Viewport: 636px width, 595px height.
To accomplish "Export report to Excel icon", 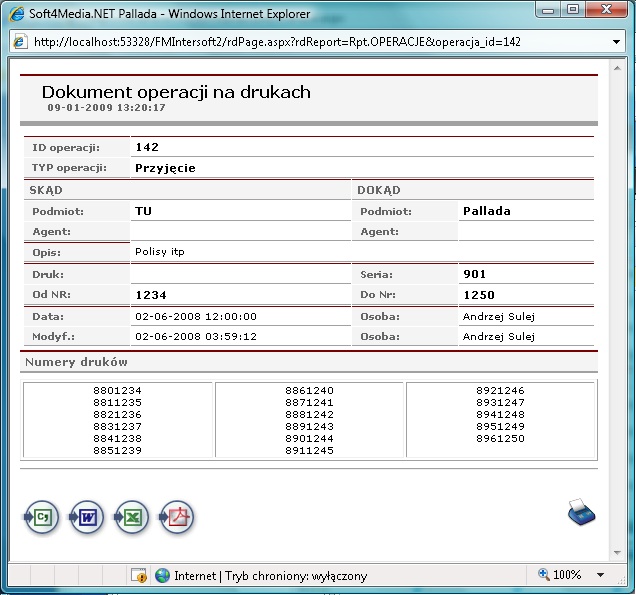I will pos(131,517).
